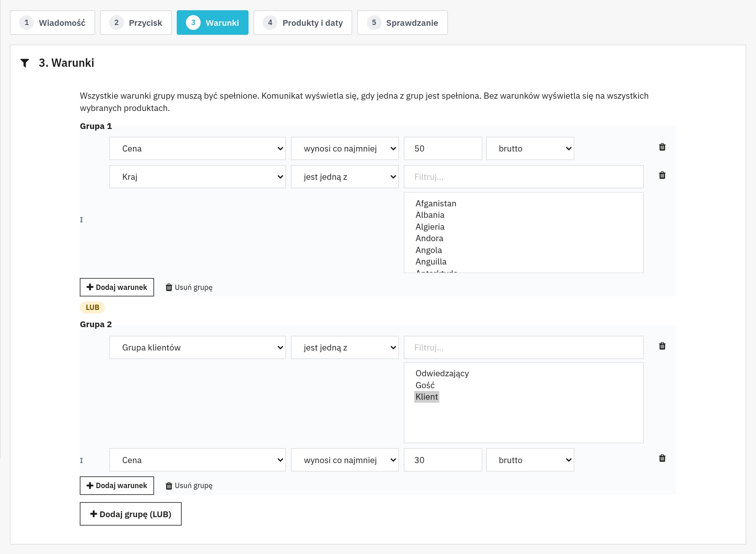Open the 'wynosi co najmniej' operator in Grupa 1

click(x=345, y=148)
